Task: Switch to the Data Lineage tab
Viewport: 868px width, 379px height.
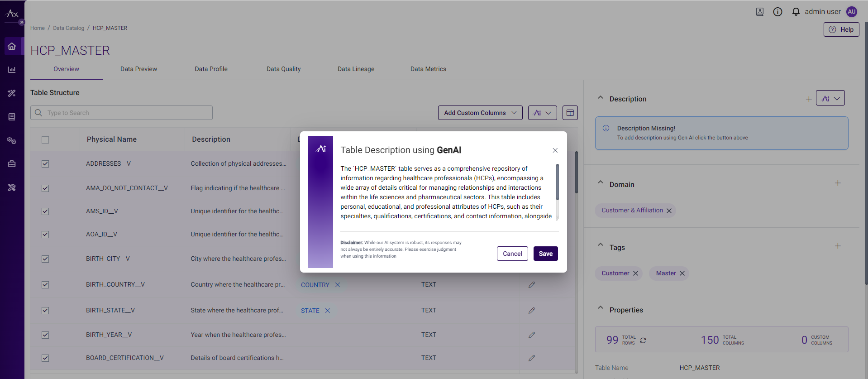Action: coord(356,69)
